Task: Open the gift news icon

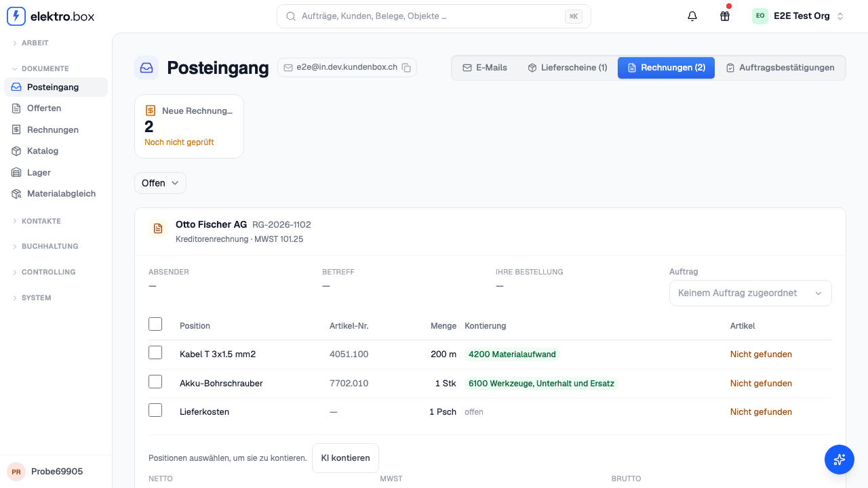Action: pos(725,16)
